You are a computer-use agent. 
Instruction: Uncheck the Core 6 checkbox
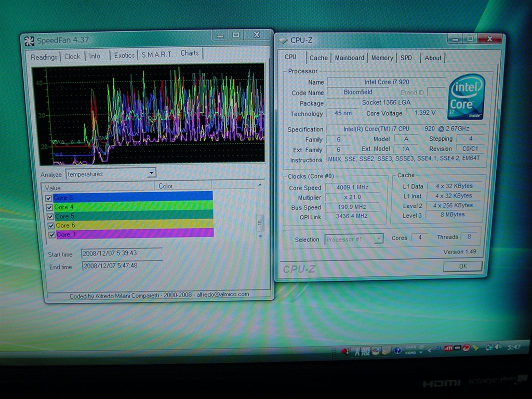[x=51, y=225]
